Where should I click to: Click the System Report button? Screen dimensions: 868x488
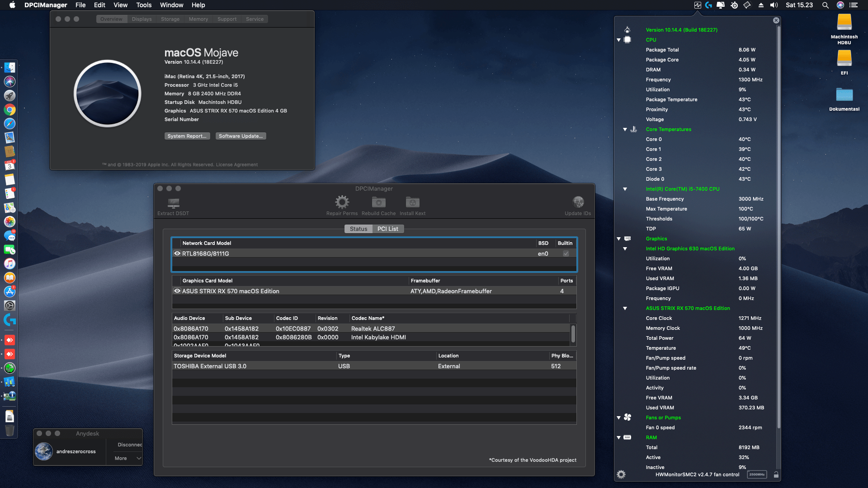[187, 136]
